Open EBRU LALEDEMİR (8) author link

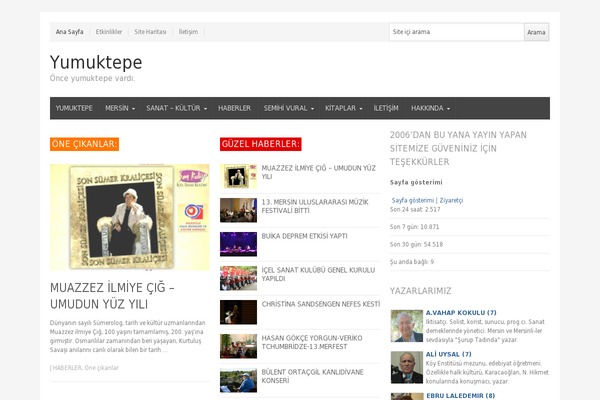(x=460, y=396)
